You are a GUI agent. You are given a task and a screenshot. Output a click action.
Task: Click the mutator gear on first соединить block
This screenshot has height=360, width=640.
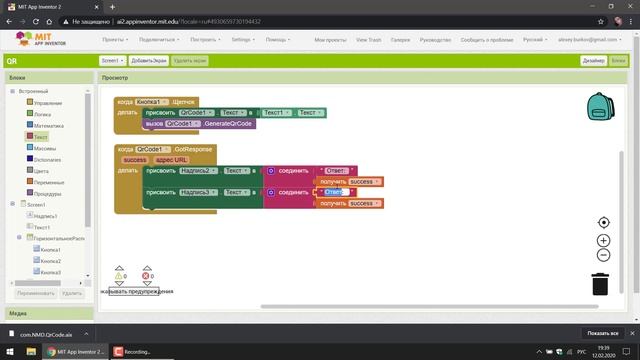(271, 171)
